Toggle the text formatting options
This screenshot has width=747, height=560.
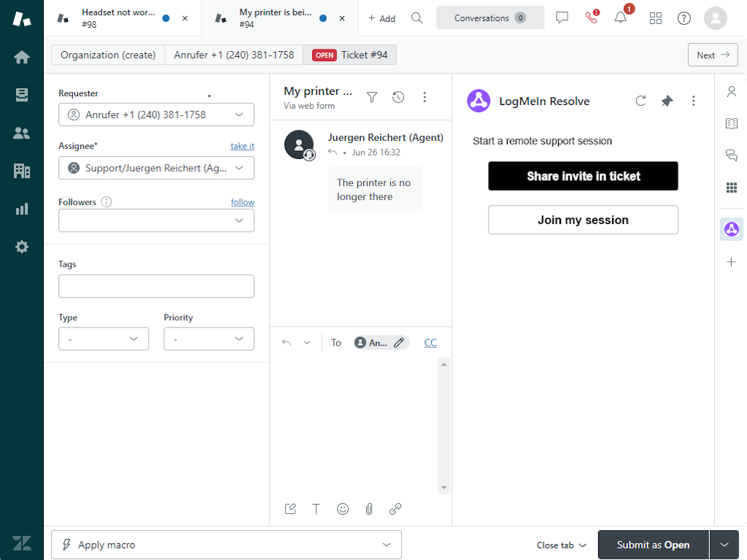pos(317,509)
